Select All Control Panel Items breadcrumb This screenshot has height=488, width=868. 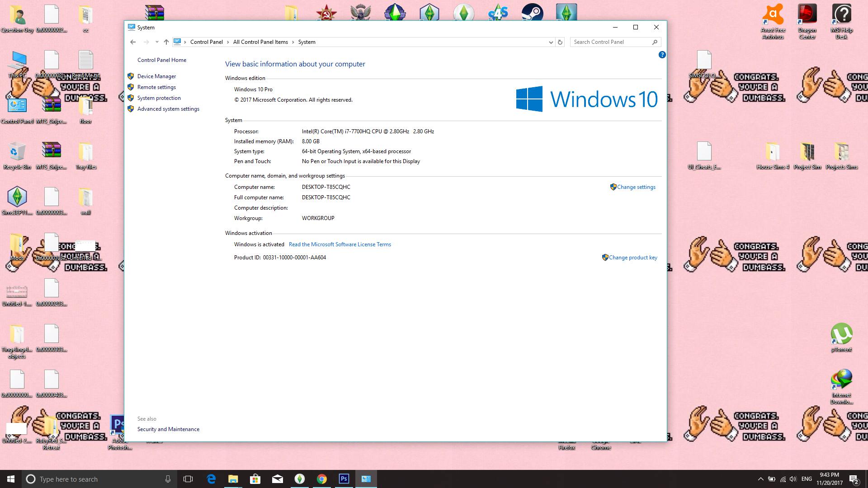pyautogui.click(x=260, y=42)
